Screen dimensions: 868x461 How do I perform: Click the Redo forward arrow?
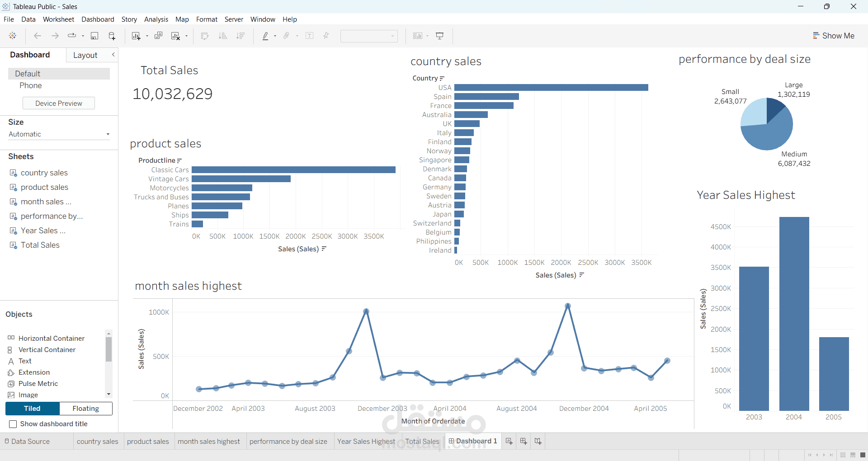[55, 36]
